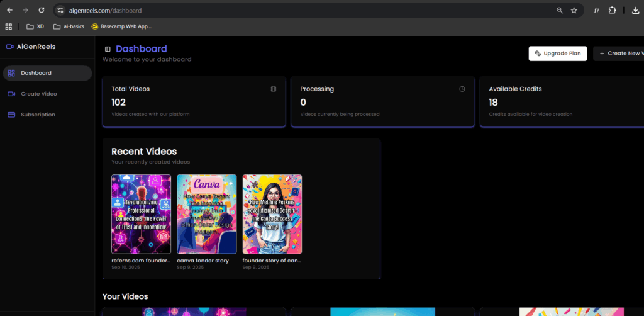Open the referns.com founder video thumbnail
Viewport: 644px width, 316px height.
click(x=141, y=214)
